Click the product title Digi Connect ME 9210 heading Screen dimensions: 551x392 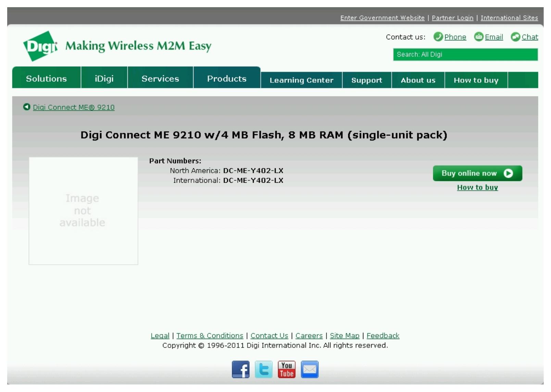click(x=264, y=135)
